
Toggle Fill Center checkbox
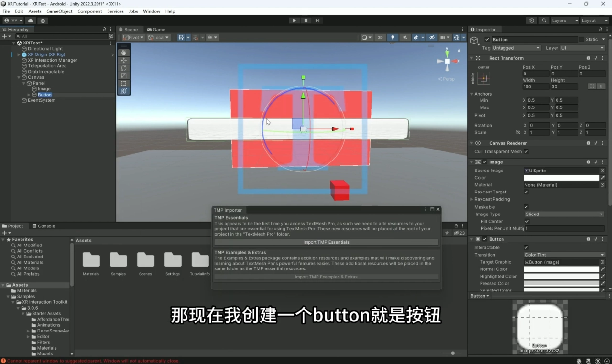[x=527, y=222]
